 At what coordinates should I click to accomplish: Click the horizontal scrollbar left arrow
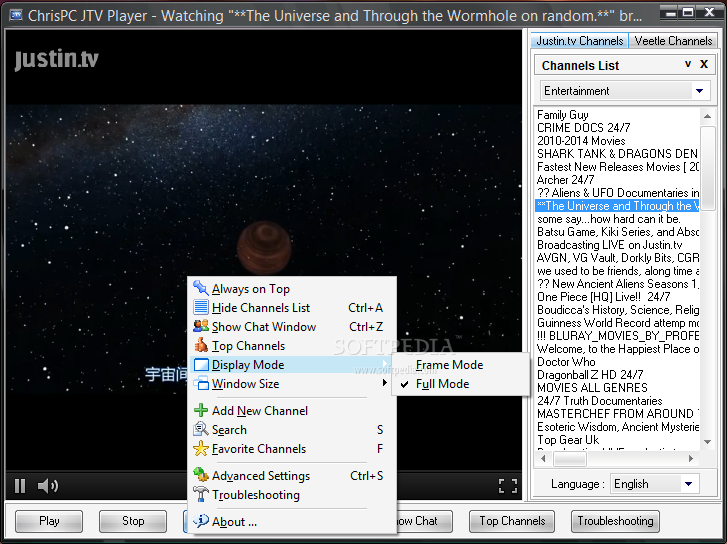point(543,458)
